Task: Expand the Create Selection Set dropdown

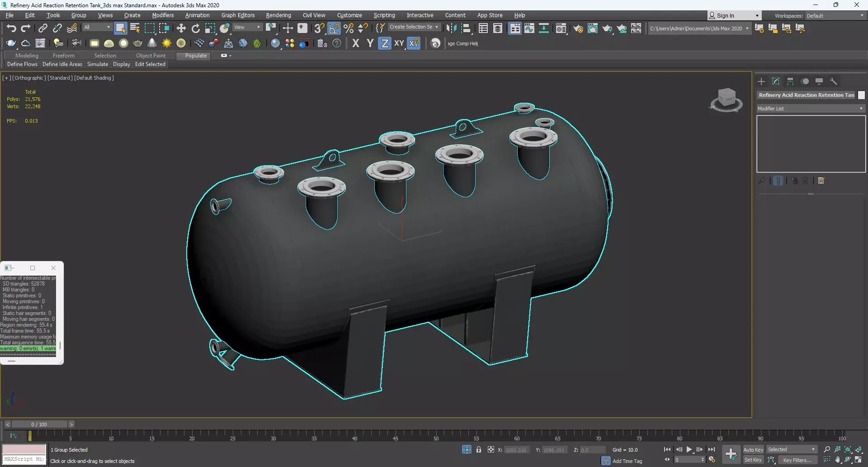Action: point(414,27)
